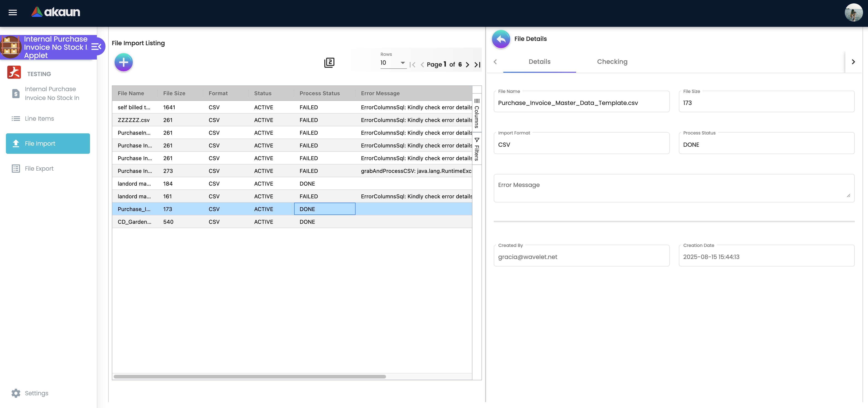Click the File Size field showing 173

click(x=766, y=102)
